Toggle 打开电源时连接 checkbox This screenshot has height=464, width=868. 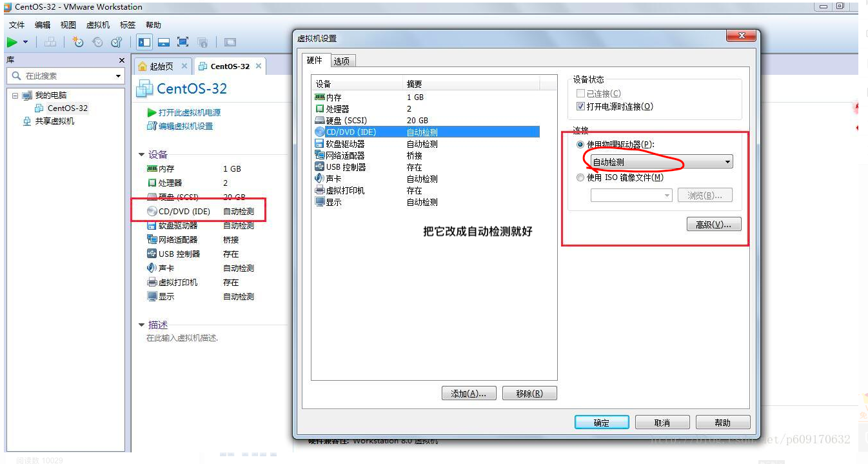coord(581,106)
